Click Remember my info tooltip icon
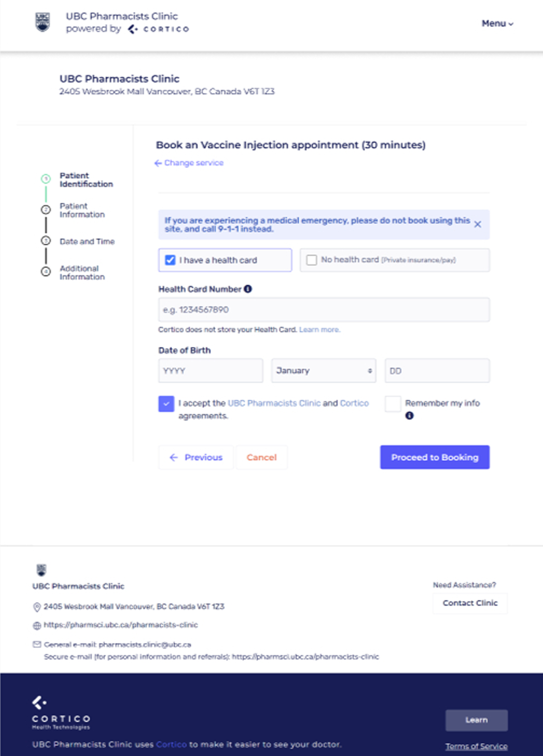The image size is (543, 756). pyautogui.click(x=409, y=416)
